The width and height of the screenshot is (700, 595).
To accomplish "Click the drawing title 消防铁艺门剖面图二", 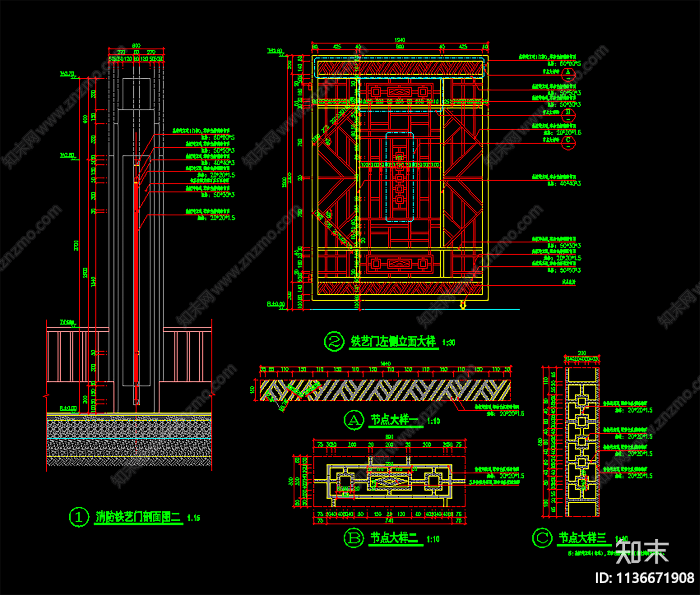I will click(x=138, y=517).
